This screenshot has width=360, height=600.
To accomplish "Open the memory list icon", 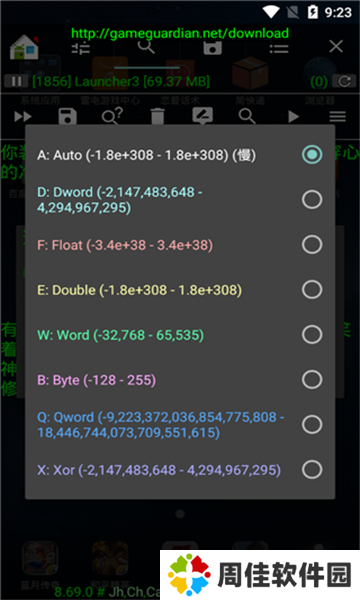I will 279,48.
